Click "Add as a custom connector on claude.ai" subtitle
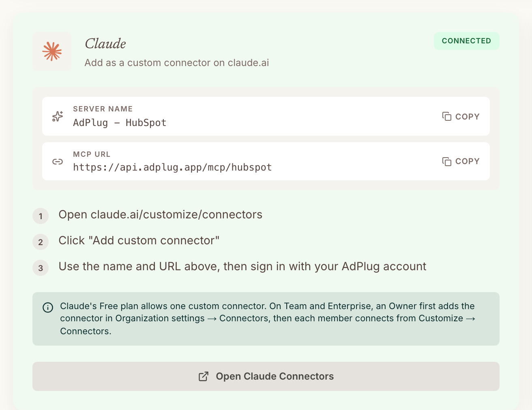Viewport: 532px width, 410px height. 177,63
